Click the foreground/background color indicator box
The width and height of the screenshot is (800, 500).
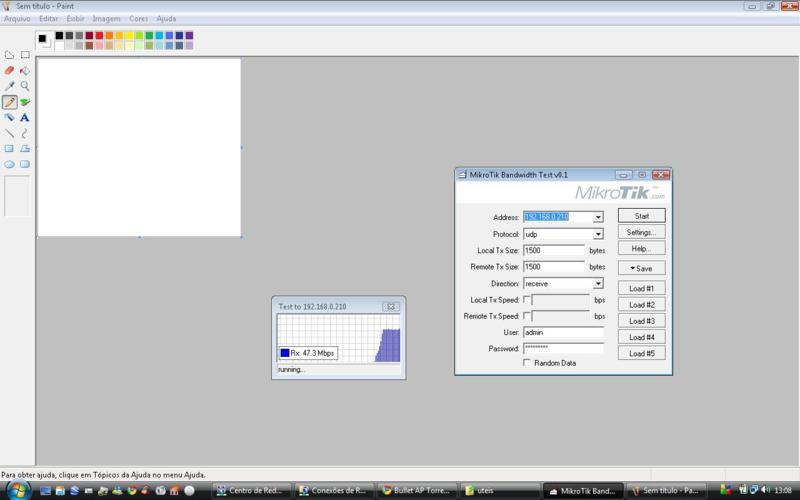pyautogui.click(x=44, y=40)
